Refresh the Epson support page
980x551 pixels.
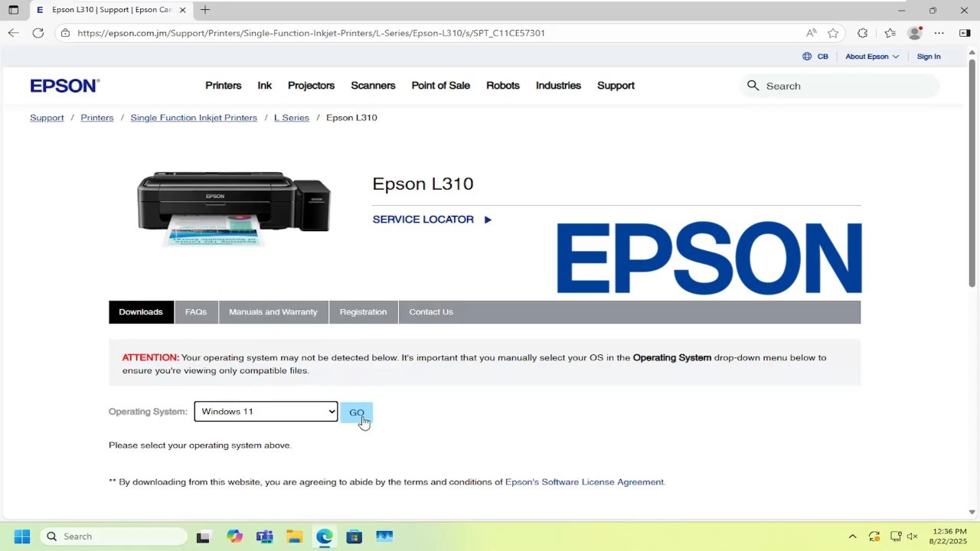point(38,33)
